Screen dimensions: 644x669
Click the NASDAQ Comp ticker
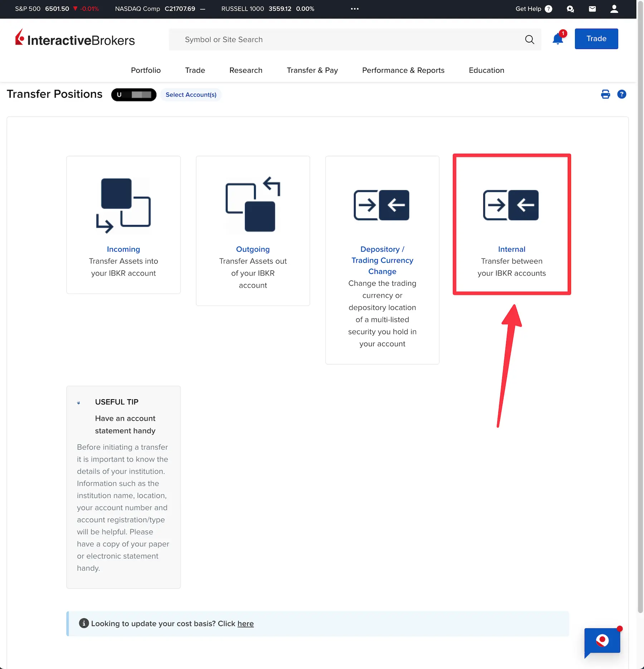160,9
